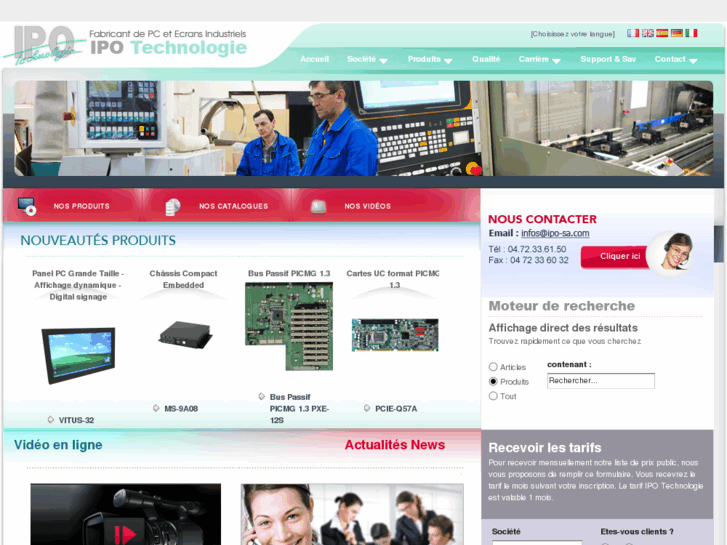
Task: Click Bus Passif PICMG 1.3 heading
Action: pos(289,274)
